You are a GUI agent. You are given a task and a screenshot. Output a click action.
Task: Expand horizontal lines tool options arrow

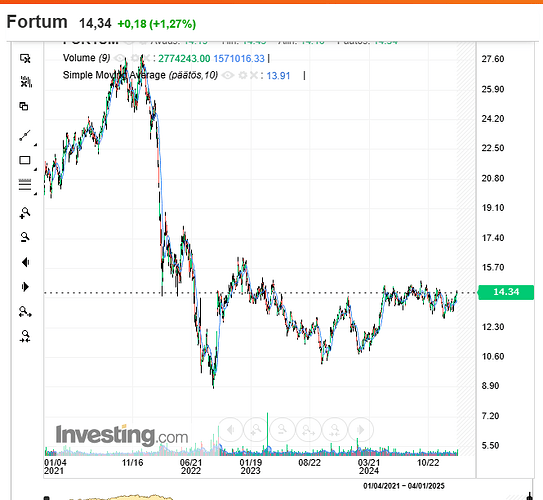35,194
